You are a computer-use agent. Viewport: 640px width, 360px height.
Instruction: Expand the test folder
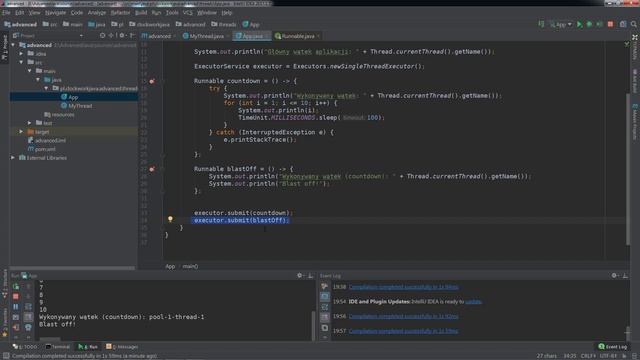[x=29, y=123]
